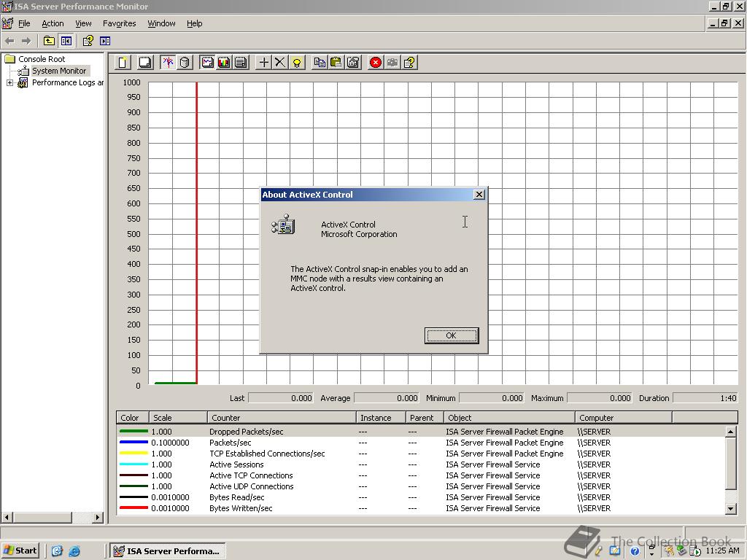Click OK in About ActiveX Control dialog
This screenshot has width=747, height=560.
coord(451,335)
